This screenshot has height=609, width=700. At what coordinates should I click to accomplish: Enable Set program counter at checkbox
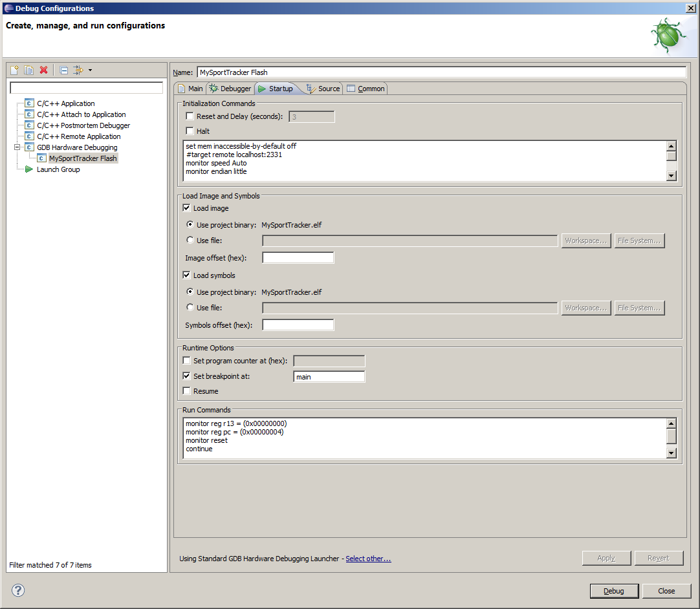coord(186,361)
